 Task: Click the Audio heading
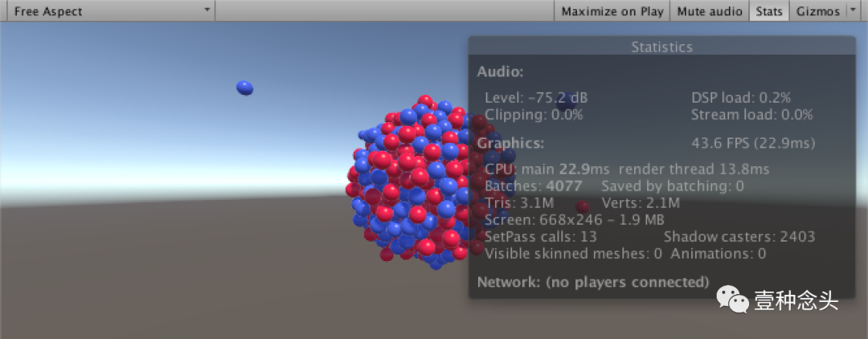tap(500, 71)
